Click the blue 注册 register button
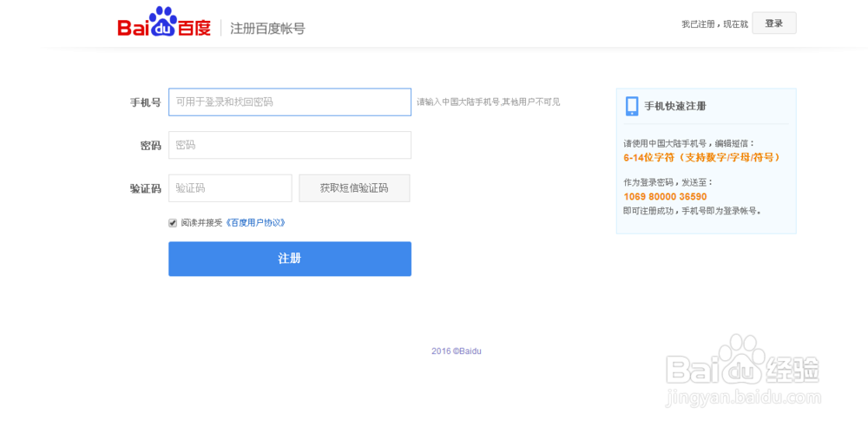 click(290, 259)
